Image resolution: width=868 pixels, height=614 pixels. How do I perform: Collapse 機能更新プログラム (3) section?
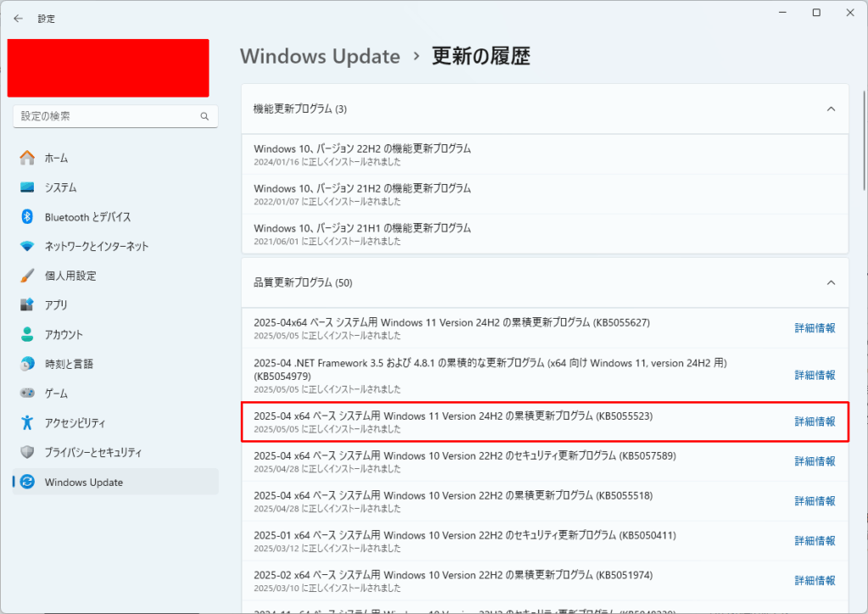click(x=831, y=109)
